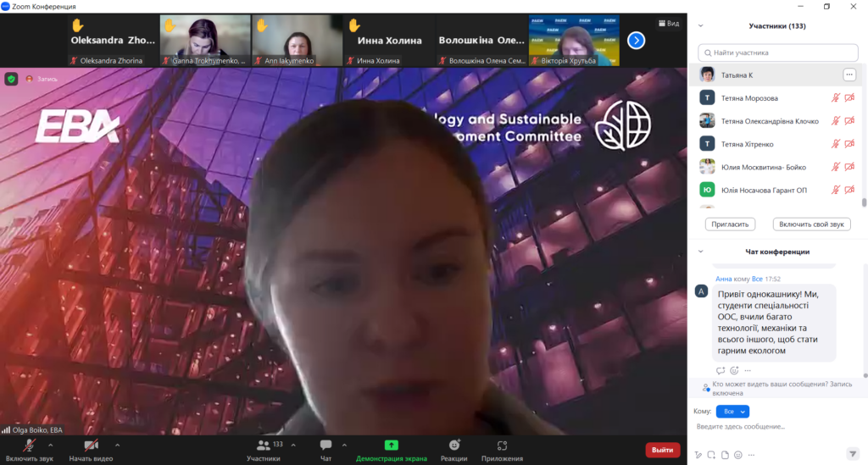This screenshot has width=868, height=465.
Task: Open the Чат chat bubble icon
Action: 326,445
